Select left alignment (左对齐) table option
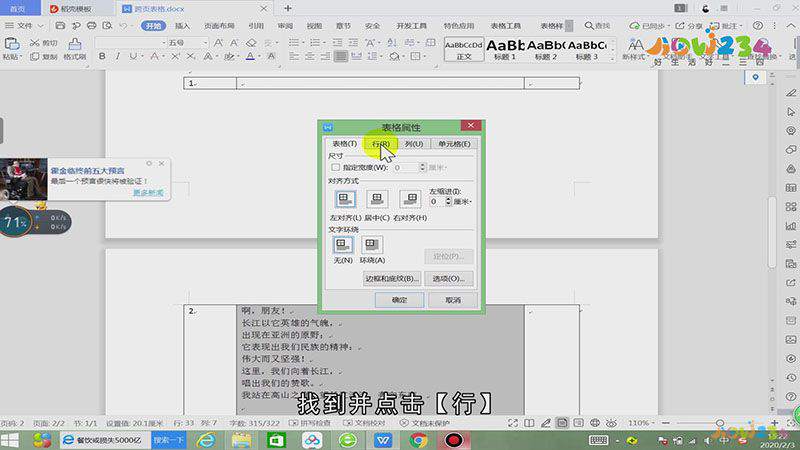Image resolution: width=800 pixels, height=450 pixels. coord(345,199)
